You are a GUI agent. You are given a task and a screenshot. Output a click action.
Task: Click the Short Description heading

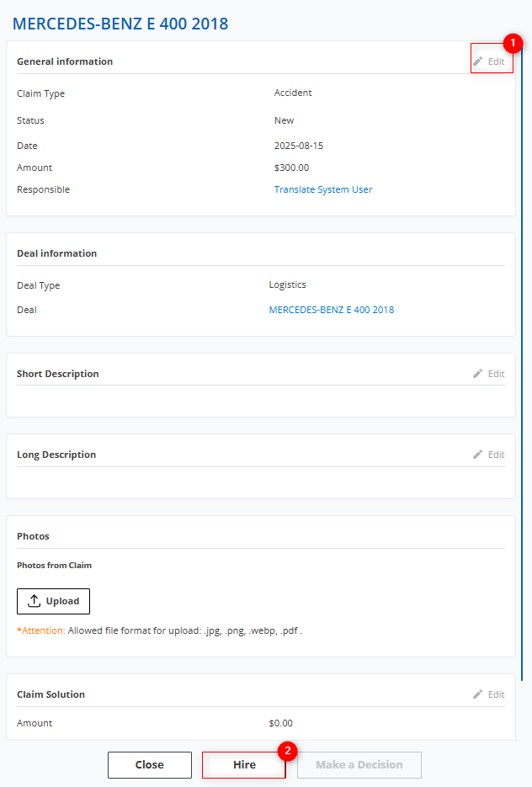tap(58, 374)
